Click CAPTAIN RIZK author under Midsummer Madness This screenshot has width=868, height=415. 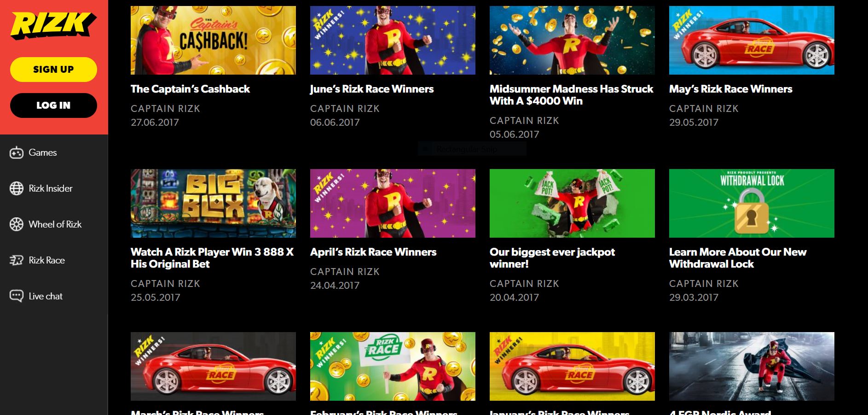click(524, 121)
